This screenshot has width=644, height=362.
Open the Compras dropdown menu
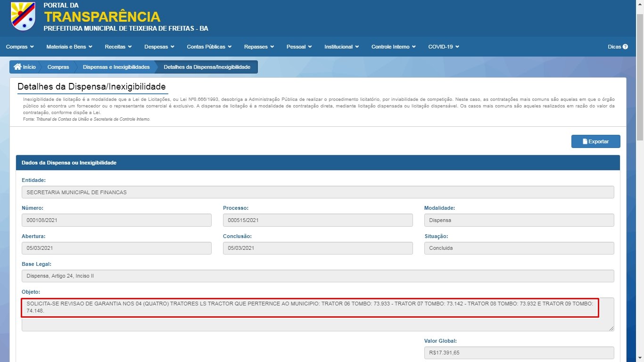click(20, 47)
